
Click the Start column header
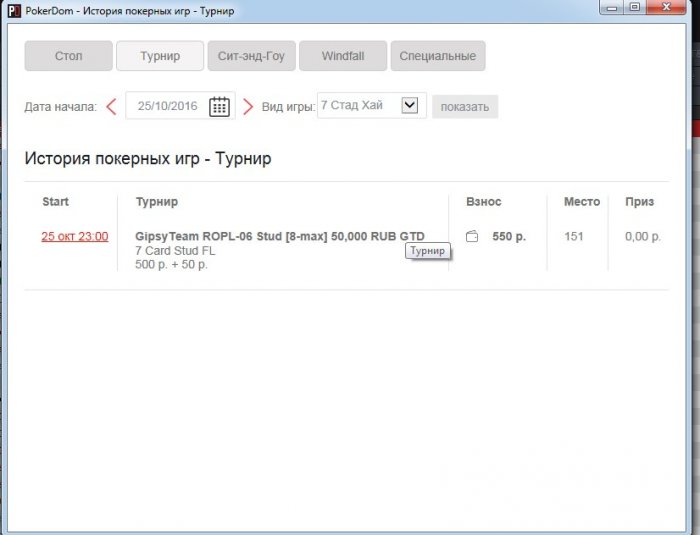pyautogui.click(x=55, y=201)
